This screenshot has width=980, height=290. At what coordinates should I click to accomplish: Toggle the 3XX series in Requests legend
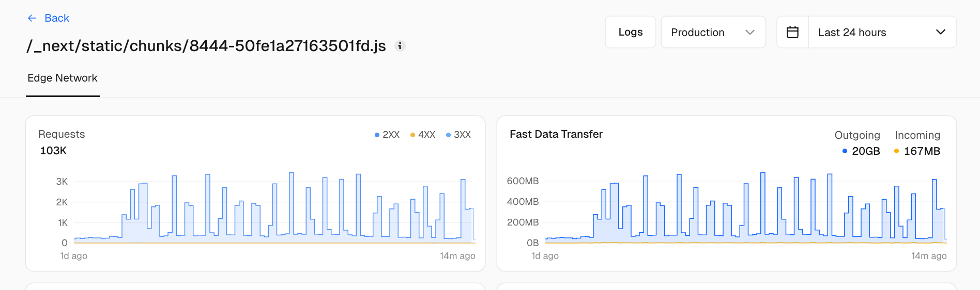[x=458, y=135]
